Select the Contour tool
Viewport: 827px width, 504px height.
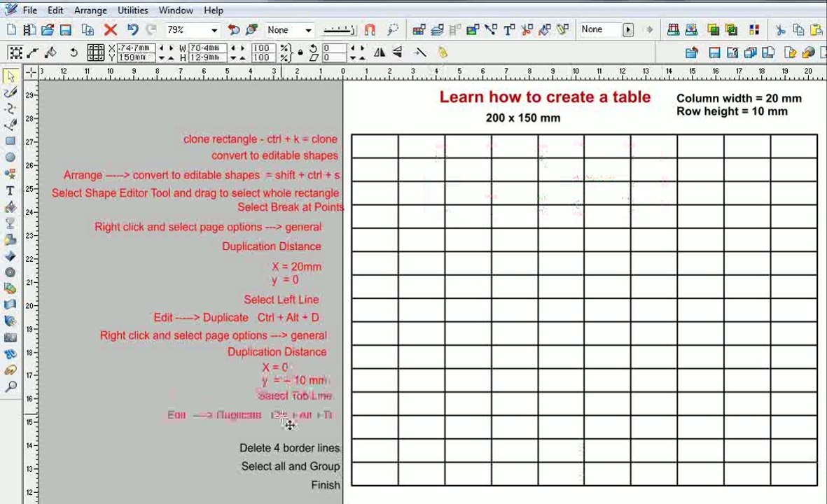point(10,272)
